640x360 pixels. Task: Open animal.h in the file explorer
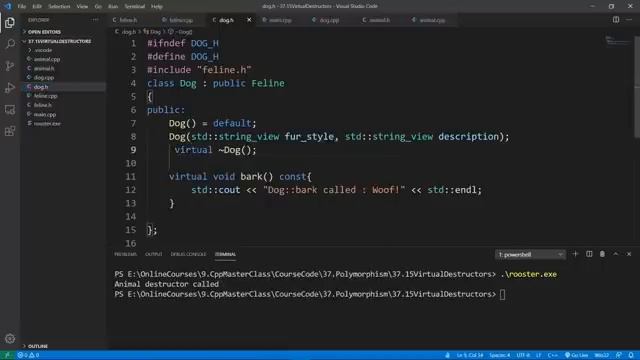44,69
